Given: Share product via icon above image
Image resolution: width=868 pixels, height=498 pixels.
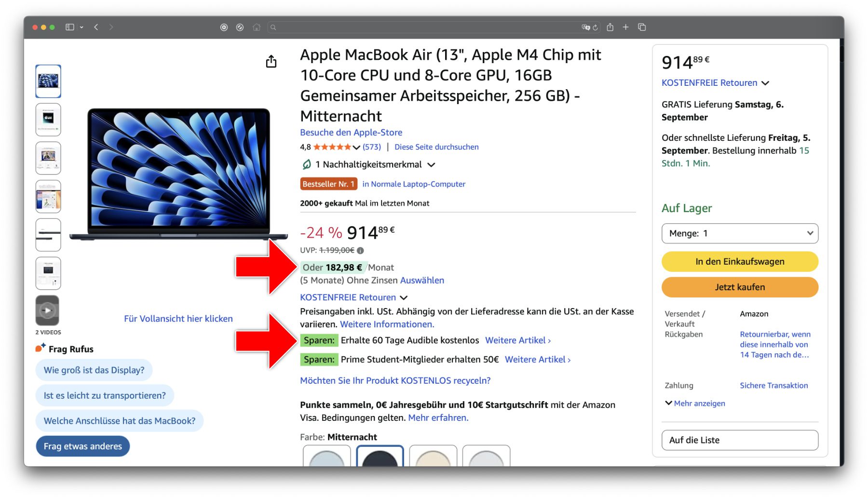Looking at the screenshot, I should tap(271, 62).
